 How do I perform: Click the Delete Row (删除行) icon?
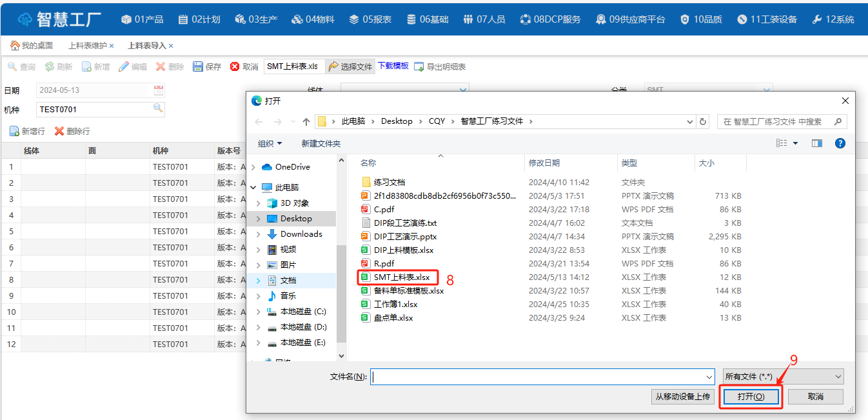click(x=59, y=132)
